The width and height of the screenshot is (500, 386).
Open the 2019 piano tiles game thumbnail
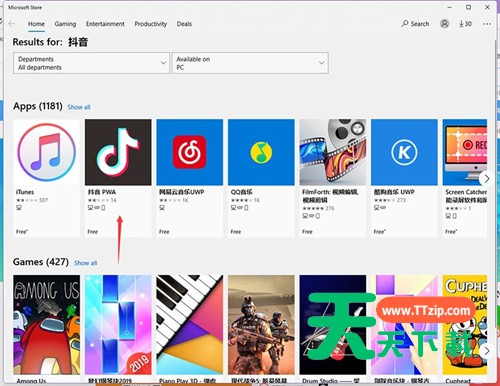(118, 325)
